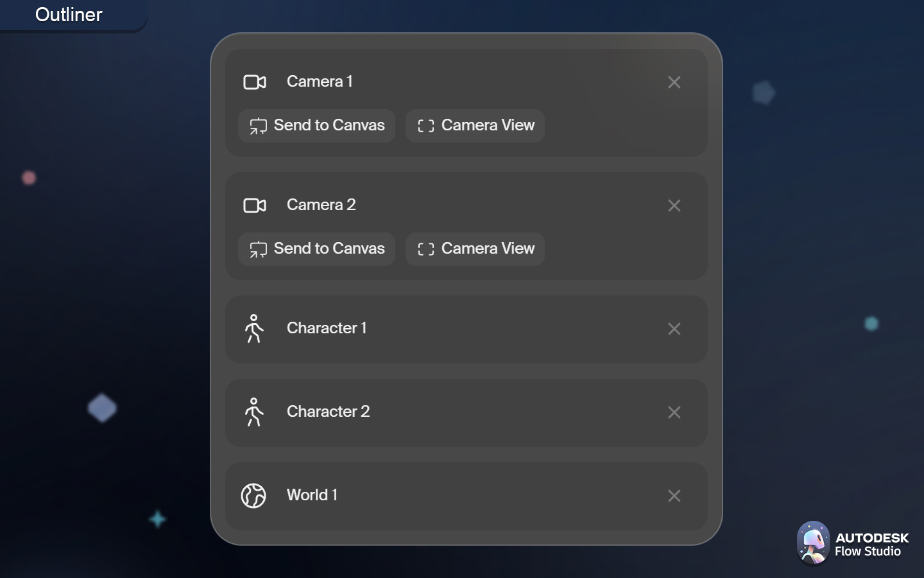Click the Character 1 walking figure icon

254,329
